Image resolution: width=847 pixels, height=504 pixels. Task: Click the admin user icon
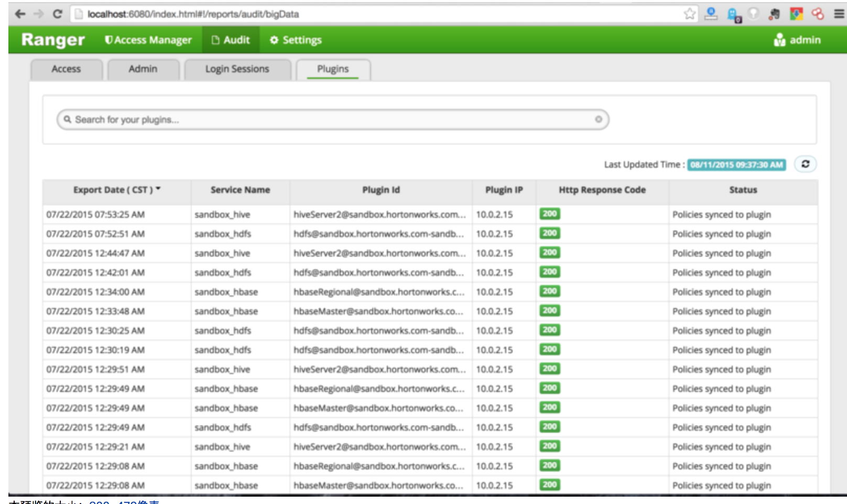point(779,40)
